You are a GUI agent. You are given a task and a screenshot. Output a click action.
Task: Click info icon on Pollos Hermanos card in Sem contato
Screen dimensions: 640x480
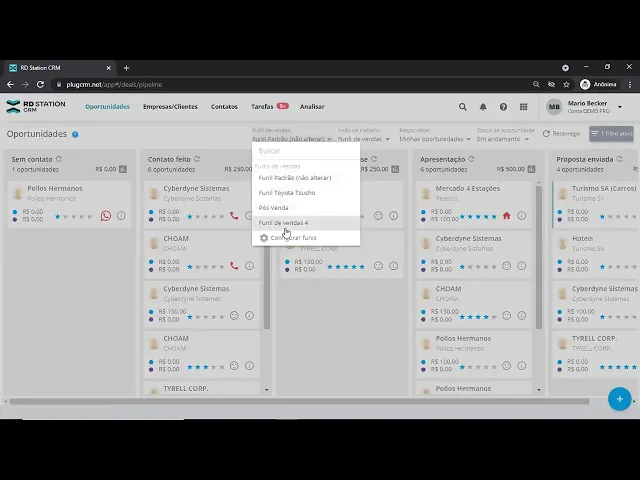(x=121, y=216)
